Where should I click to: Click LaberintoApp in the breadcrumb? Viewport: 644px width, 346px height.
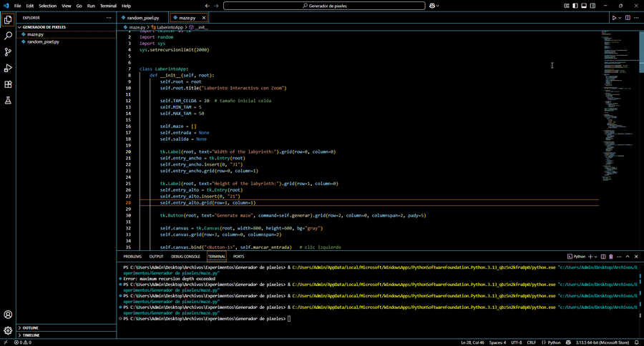[x=170, y=27]
